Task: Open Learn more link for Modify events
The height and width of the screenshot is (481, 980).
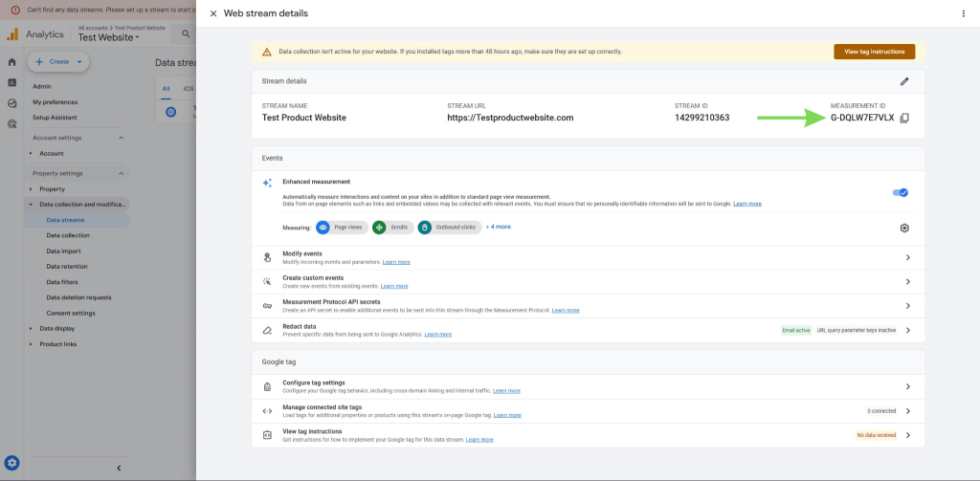Action: pos(396,262)
